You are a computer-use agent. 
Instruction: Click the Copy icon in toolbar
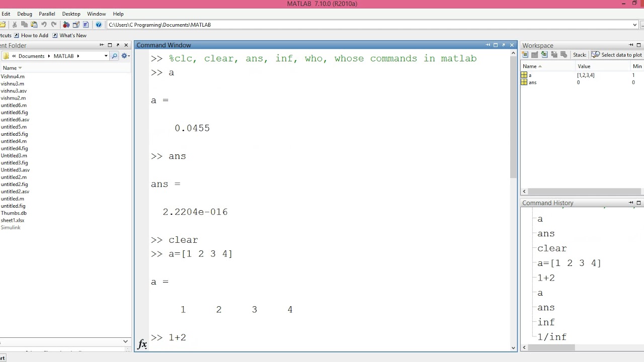pos(24,25)
